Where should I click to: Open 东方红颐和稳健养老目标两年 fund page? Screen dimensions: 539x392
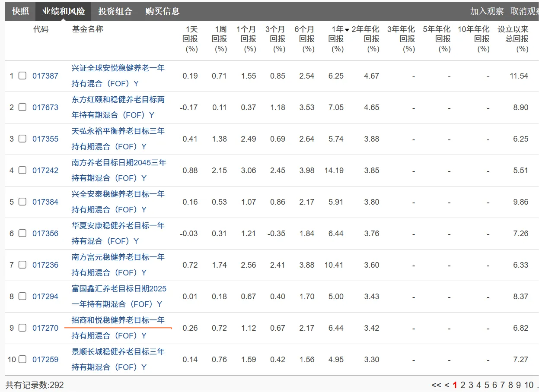(118, 100)
